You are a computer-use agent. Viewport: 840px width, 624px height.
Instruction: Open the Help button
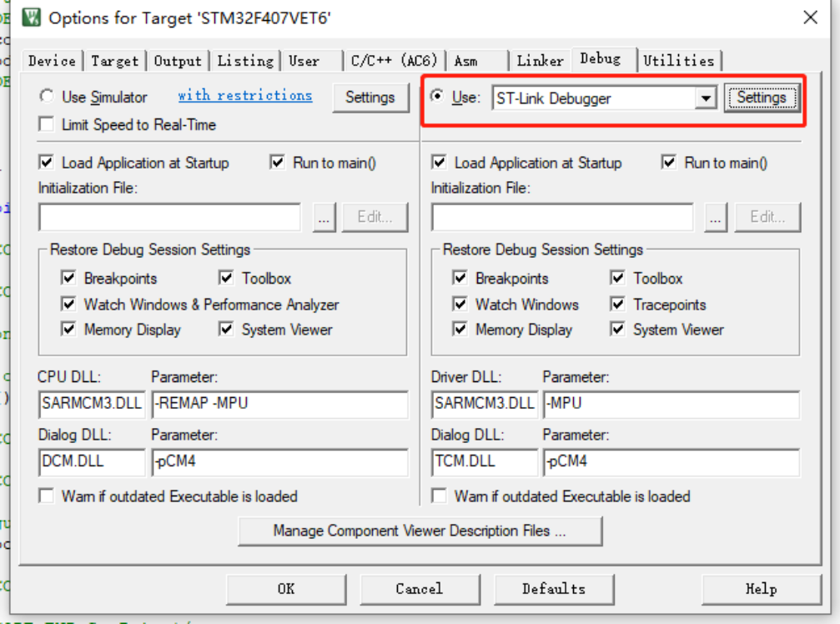point(762,589)
